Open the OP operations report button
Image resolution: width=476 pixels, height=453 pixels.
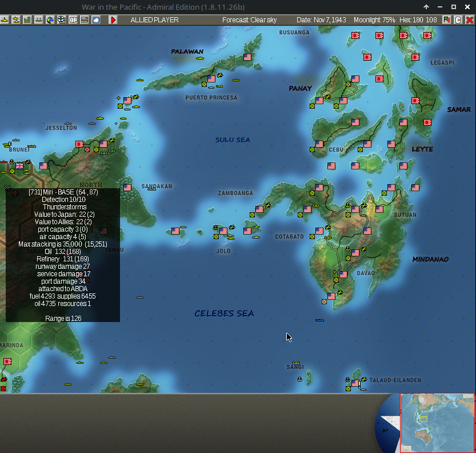[x=73, y=20]
